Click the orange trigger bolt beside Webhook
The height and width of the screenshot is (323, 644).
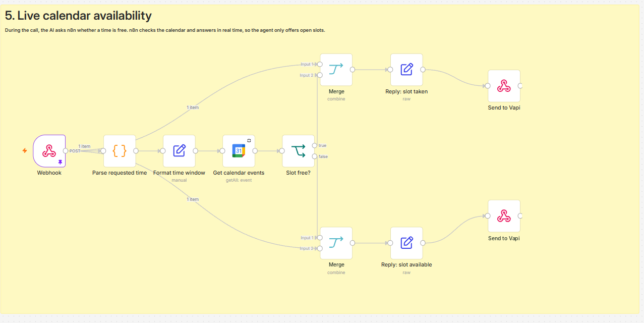click(x=25, y=150)
